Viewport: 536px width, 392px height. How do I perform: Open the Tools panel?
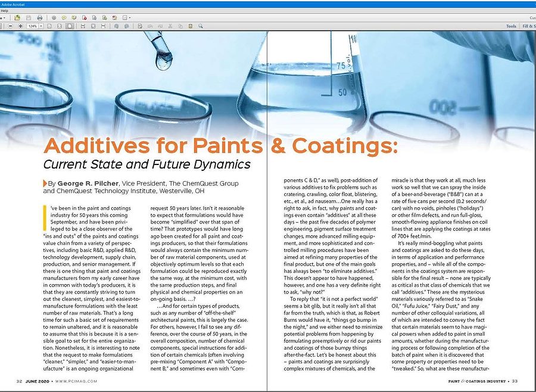pos(510,26)
